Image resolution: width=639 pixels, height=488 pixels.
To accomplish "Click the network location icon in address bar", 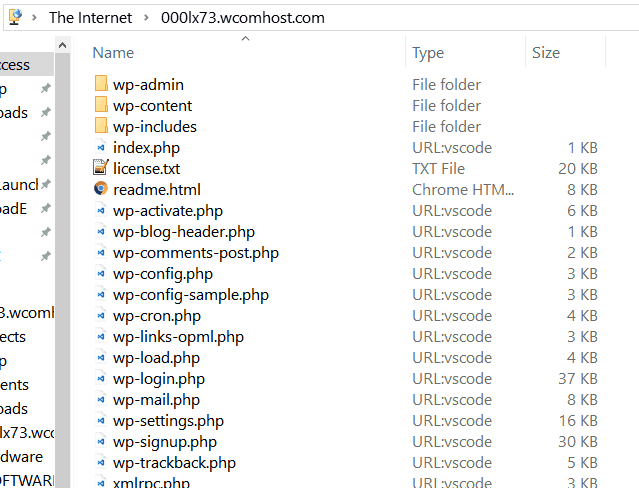I will coord(15,17).
